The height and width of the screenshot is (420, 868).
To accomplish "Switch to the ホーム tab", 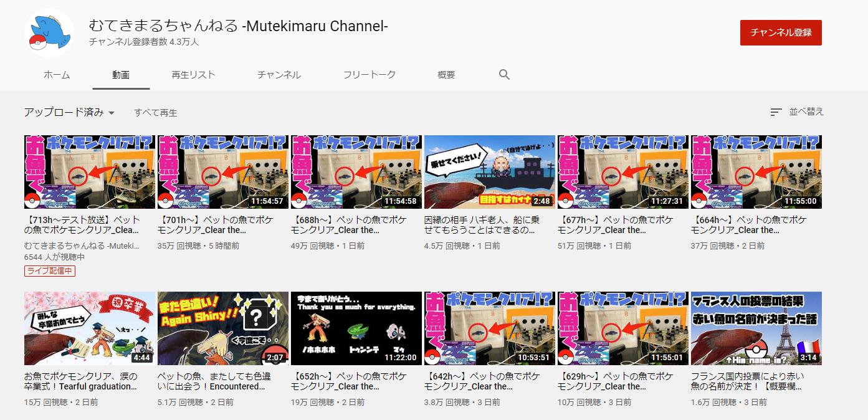I will point(57,75).
